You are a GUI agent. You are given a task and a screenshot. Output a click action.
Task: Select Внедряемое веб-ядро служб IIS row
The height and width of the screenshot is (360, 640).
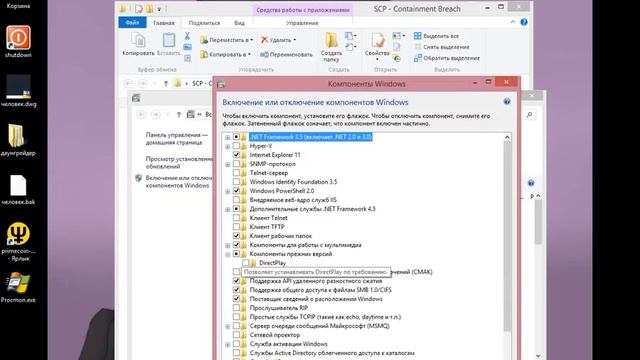point(293,200)
